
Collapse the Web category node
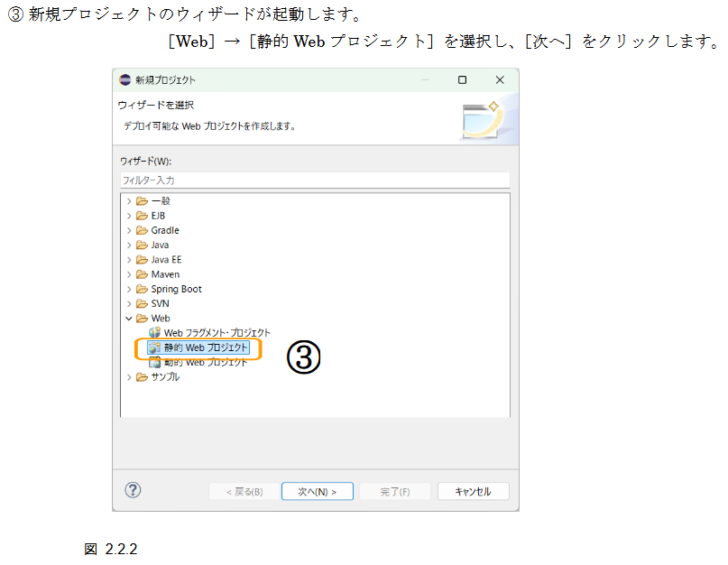[129, 319]
